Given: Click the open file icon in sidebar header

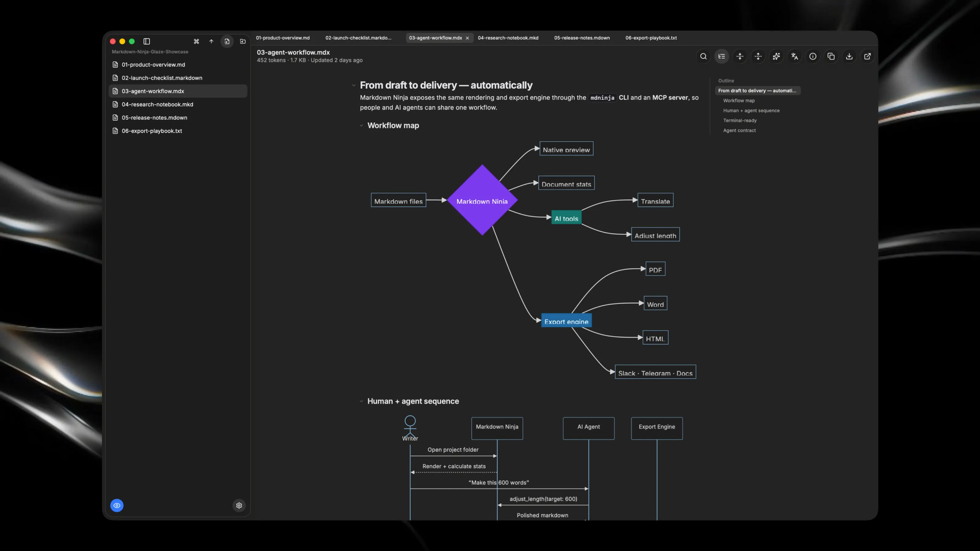Looking at the screenshot, I should pyautogui.click(x=227, y=41).
